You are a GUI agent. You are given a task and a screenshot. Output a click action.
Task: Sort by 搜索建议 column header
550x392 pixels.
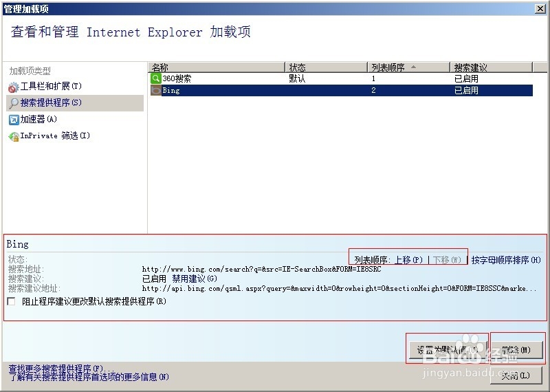tap(492, 67)
